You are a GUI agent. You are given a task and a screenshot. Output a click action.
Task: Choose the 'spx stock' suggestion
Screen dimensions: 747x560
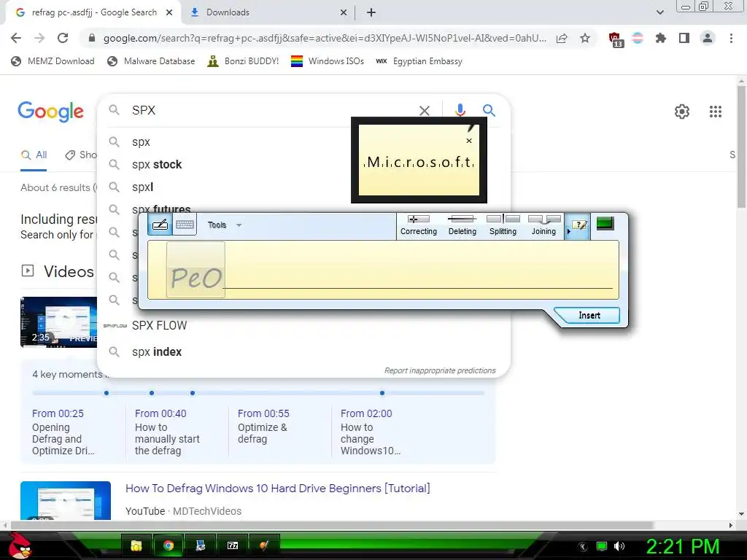[x=157, y=164]
